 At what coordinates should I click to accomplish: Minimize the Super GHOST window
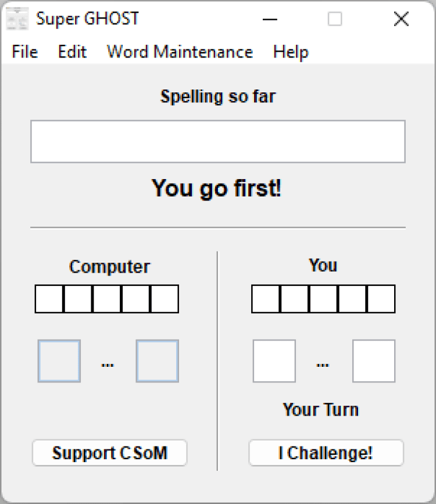(270, 19)
